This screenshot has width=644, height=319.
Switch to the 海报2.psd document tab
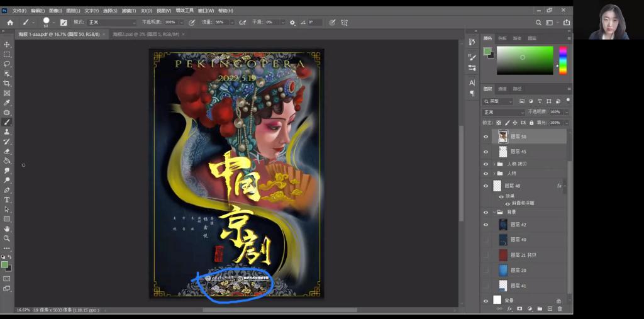point(145,35)
